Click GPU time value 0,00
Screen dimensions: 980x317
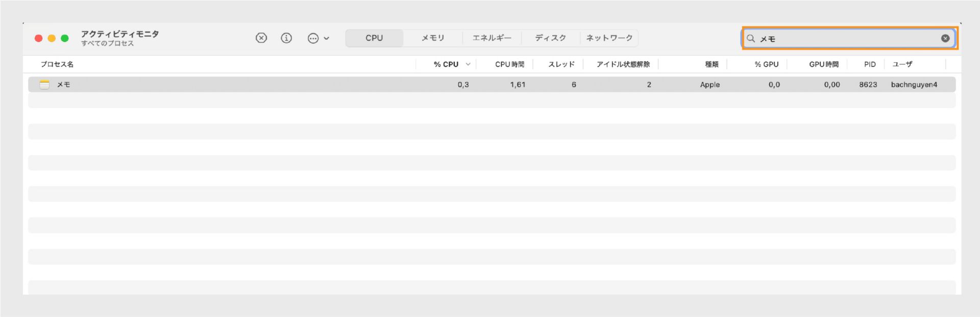click(832, 85)
